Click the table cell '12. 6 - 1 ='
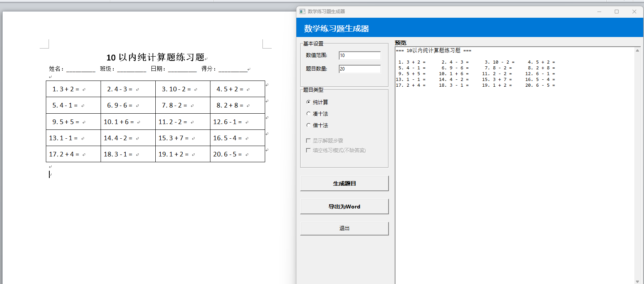Screen dimensions: 644x284 (237, 122)
